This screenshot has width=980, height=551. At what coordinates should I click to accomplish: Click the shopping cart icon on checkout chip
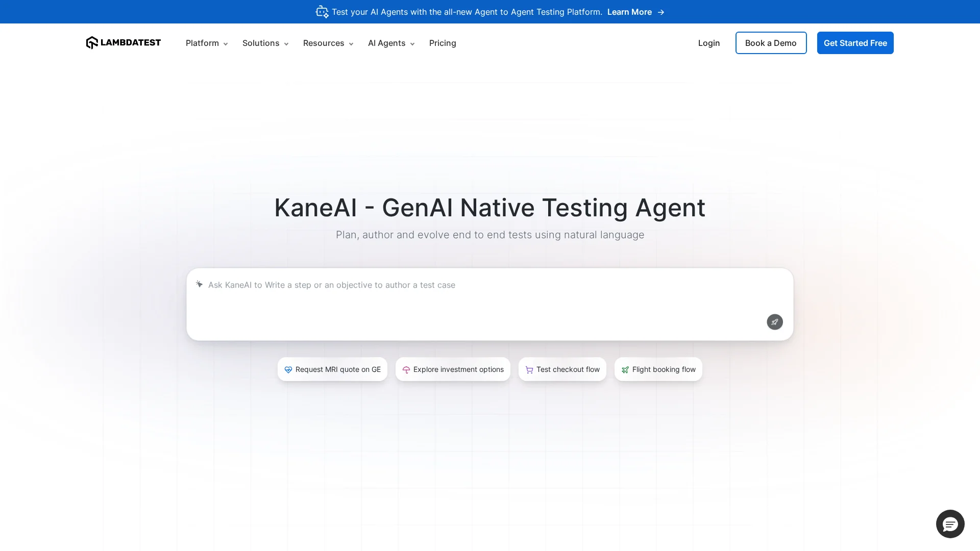[x=529, y=370]
